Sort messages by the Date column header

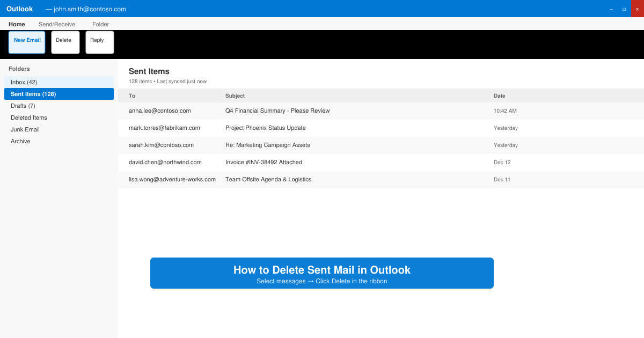click(x=500, y=96)
